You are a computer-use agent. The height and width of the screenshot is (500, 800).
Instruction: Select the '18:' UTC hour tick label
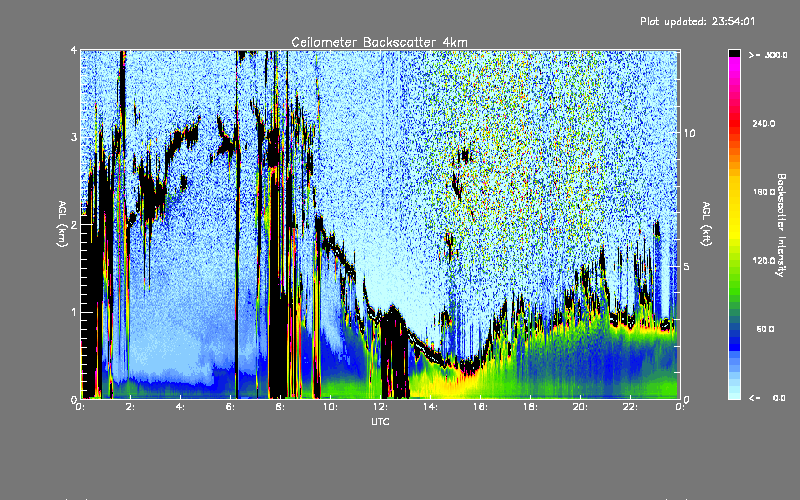(530, 407)
